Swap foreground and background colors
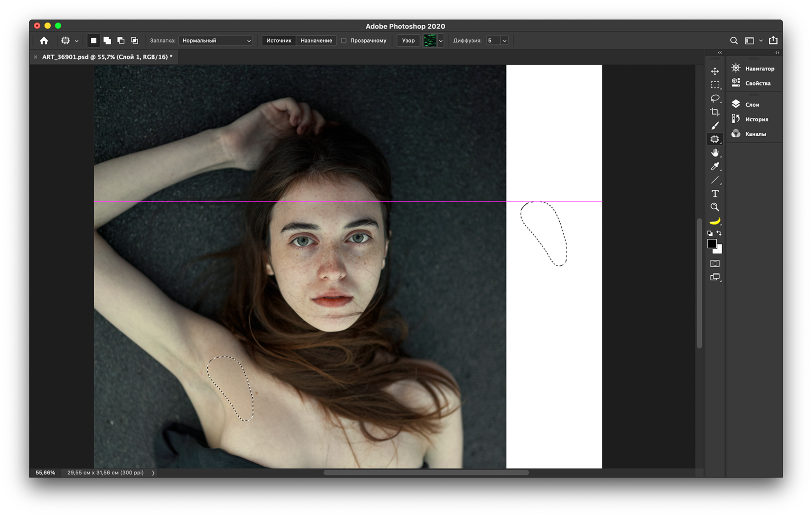 click(x=719, y=233)
